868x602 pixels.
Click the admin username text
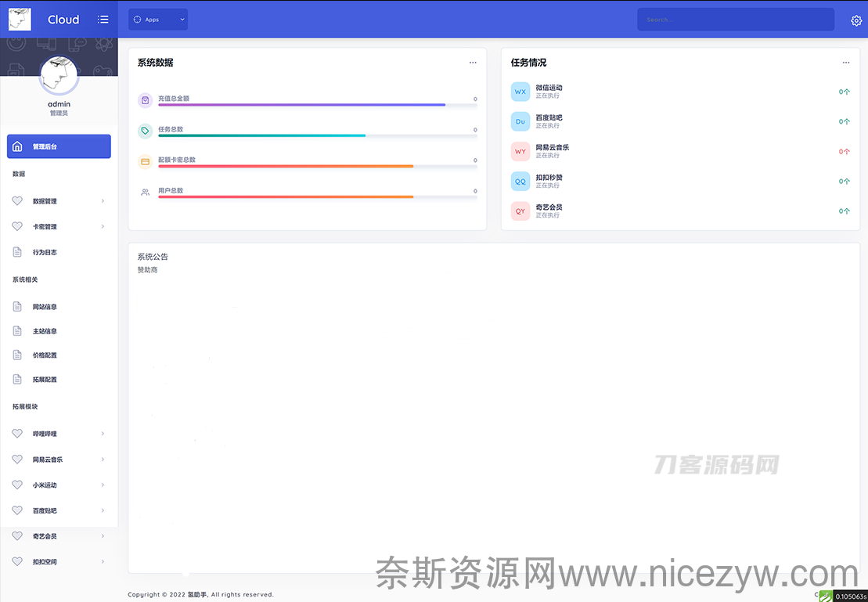point(59,104)
